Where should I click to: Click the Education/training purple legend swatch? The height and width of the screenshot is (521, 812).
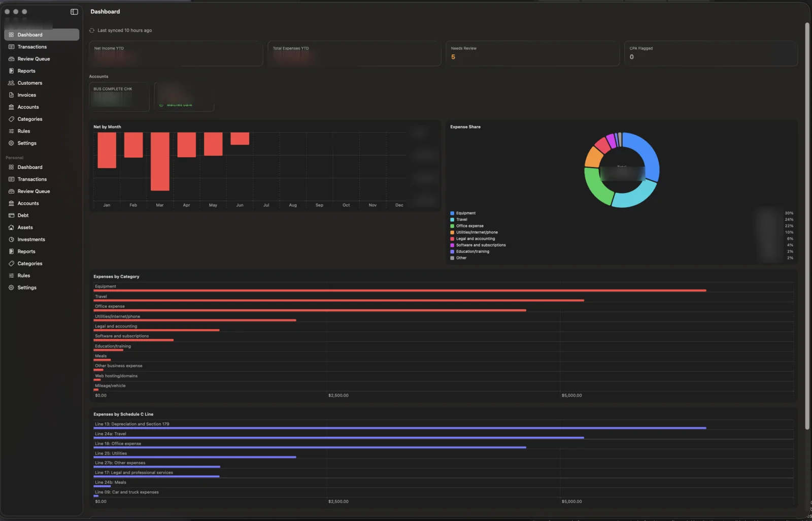point(452,251)
